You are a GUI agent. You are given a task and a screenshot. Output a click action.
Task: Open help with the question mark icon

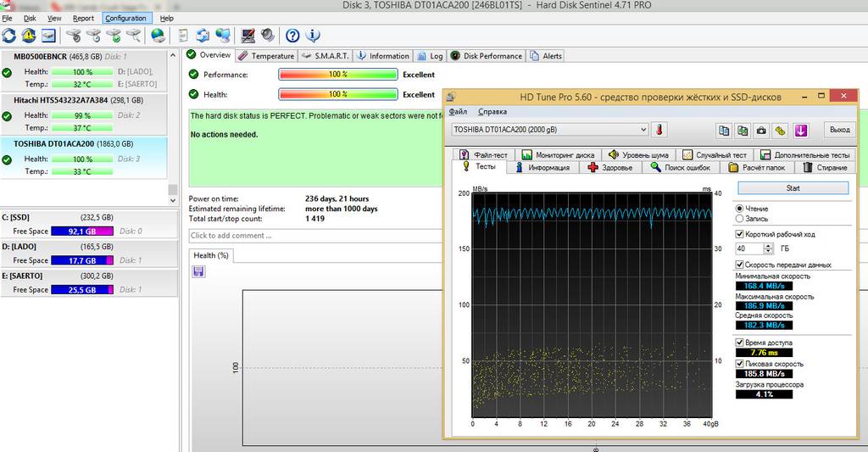(x=292, y=36)
